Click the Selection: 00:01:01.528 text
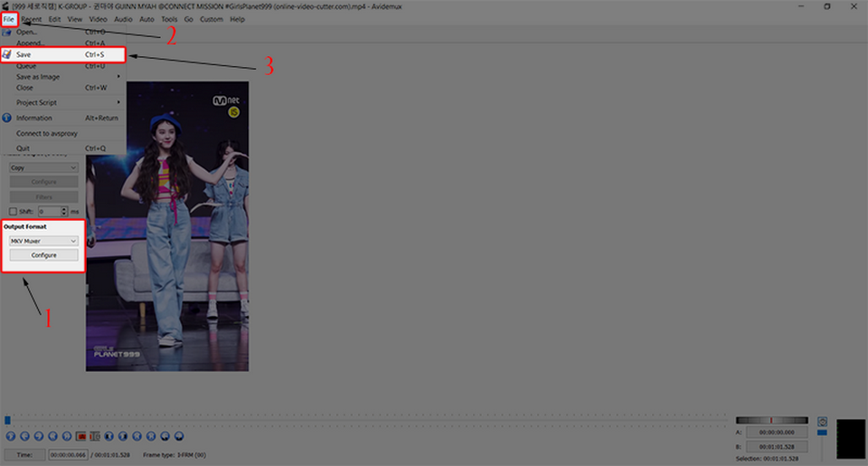The height and width of the screenshot is (466, 868). (x=768, y=459)
